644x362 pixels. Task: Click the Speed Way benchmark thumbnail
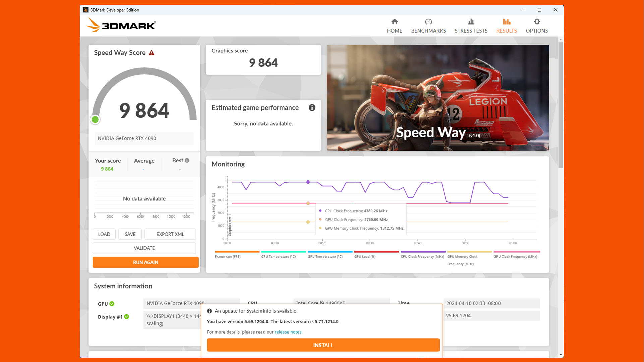click(438, 97)
